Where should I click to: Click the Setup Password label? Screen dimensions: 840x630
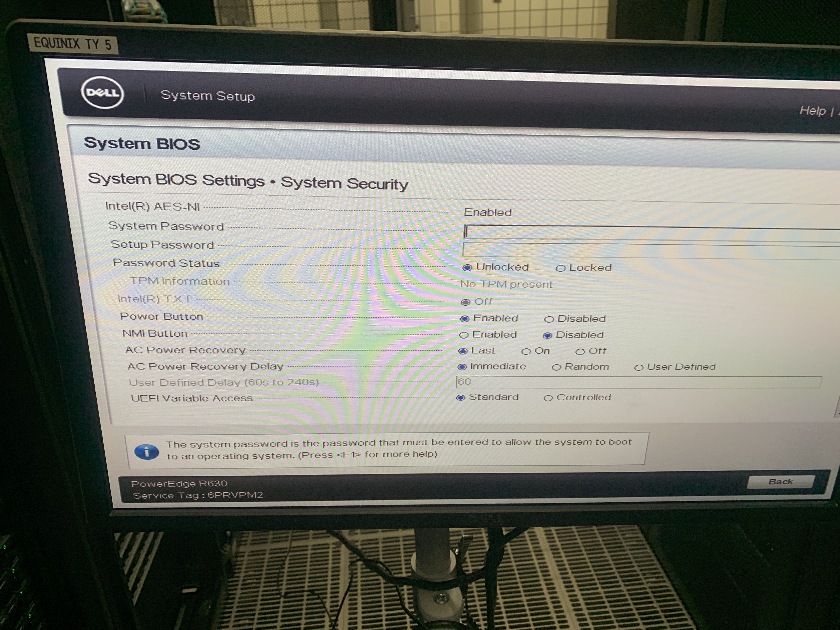tap(162, 245)
